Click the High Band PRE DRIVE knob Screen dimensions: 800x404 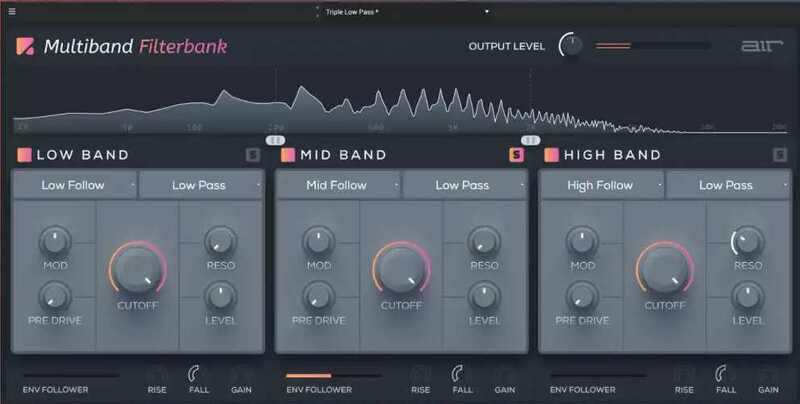coord(582,296)
